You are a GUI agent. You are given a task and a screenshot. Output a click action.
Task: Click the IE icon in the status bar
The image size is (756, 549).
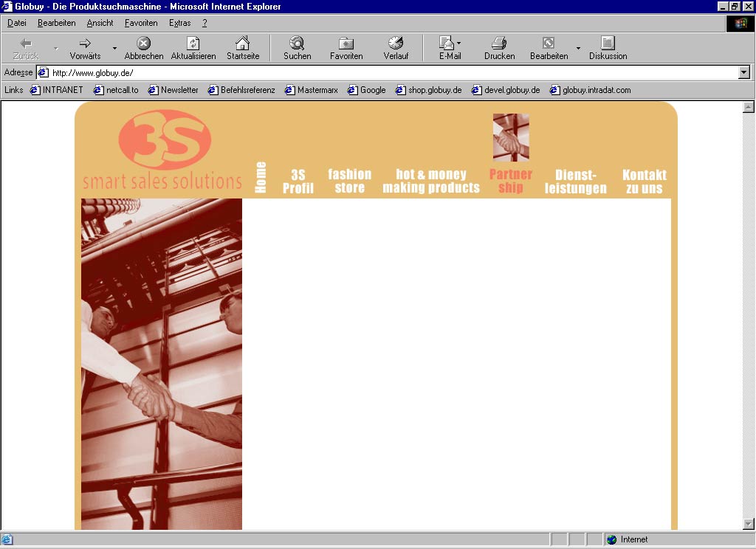tap(7, 539)
